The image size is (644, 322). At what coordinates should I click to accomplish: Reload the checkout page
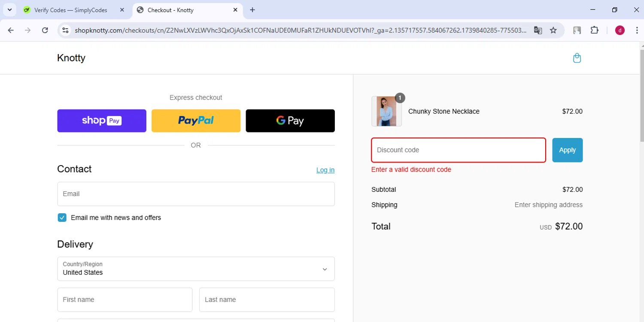(45, 30)
